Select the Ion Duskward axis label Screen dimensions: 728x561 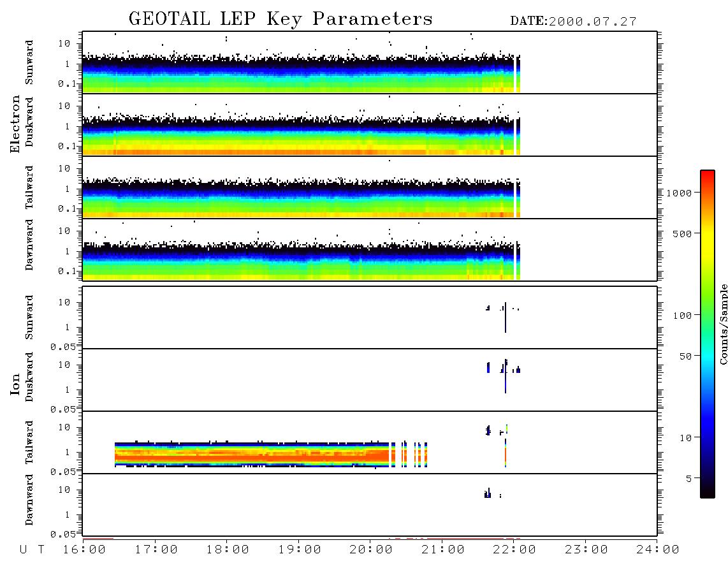[29, 377]
